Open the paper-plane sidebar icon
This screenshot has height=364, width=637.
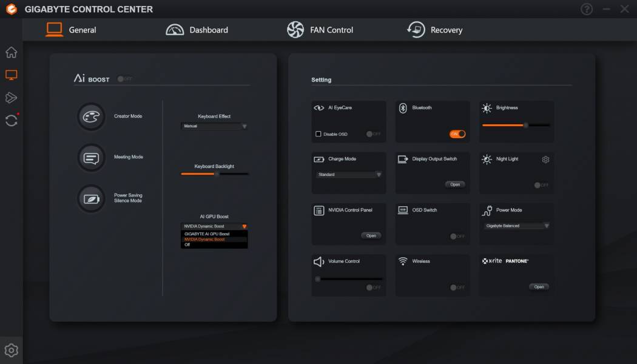[12, 98]
